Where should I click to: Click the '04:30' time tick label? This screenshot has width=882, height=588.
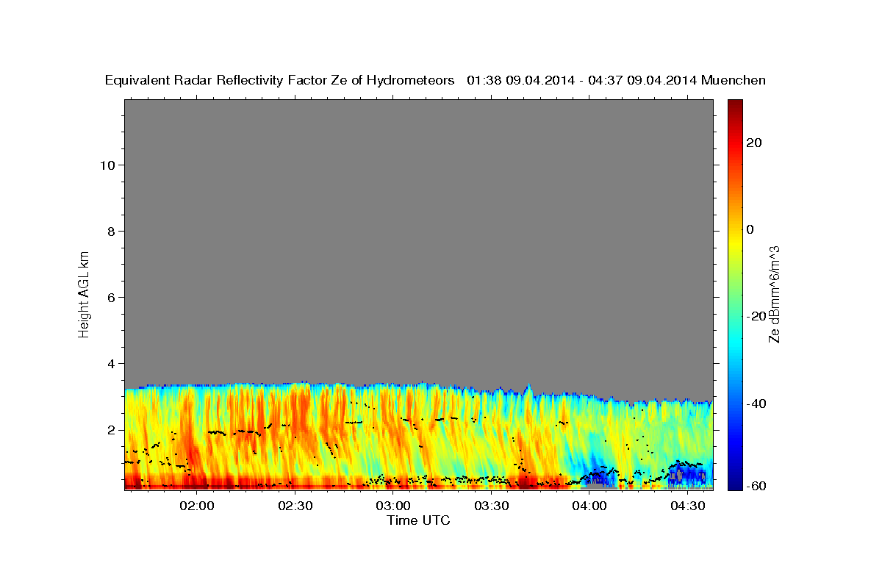687,506
